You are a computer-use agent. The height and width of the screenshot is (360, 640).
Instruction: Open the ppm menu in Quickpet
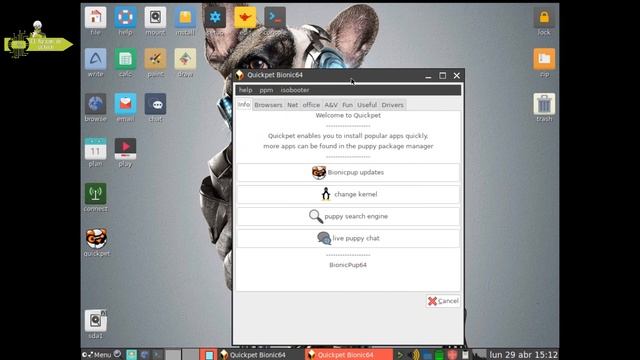tap(266, 90)
